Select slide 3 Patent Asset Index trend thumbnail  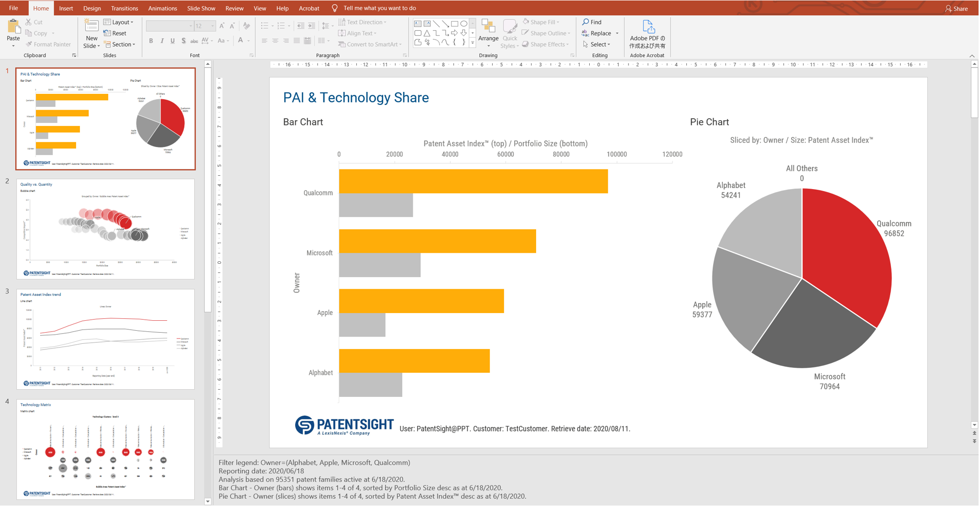coord(105,339)
